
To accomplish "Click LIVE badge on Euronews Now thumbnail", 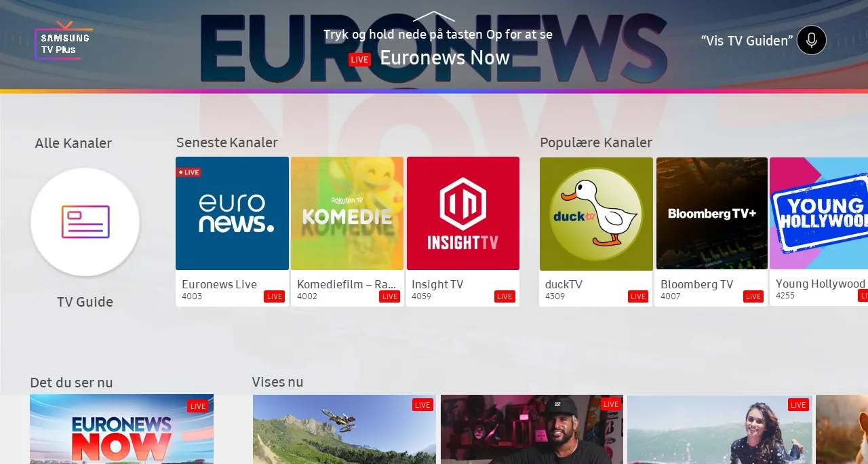I will pyautogui.click(x=198, y=406).
